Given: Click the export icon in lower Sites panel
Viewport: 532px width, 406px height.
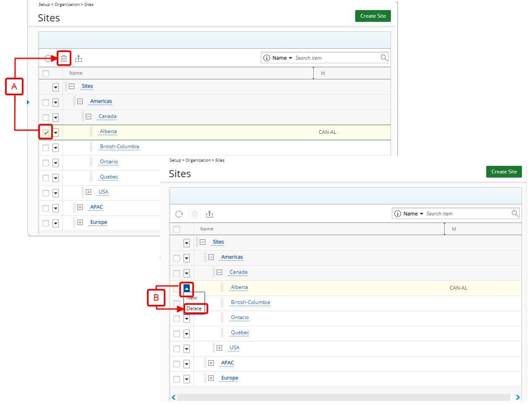Looking at the screenshot, I should 210,214.
